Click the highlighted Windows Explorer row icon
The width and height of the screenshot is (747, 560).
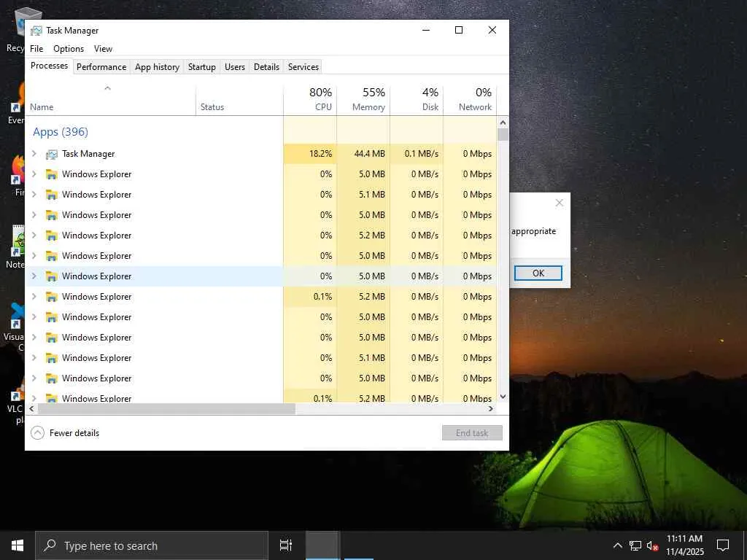(52, 276)
